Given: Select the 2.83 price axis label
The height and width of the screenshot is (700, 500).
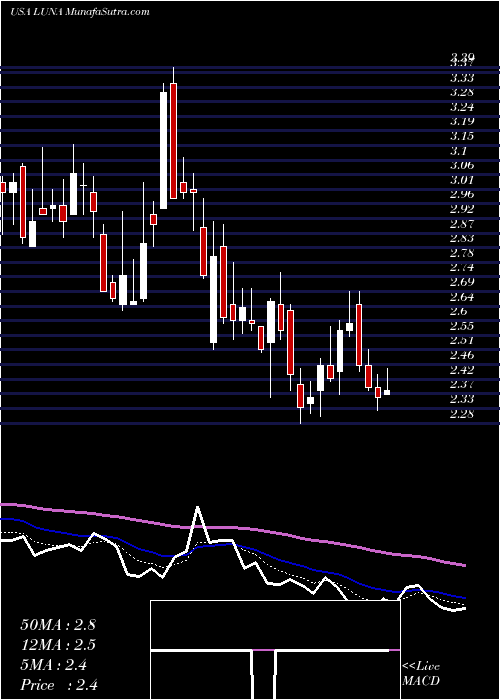Looking at the screenshot, I should (x=462, y=238).
